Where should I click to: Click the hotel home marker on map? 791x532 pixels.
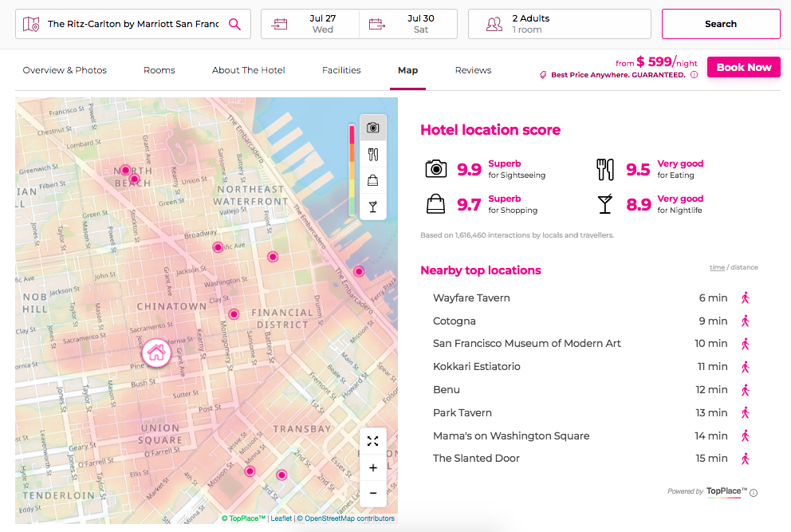[x=156, y=352]
